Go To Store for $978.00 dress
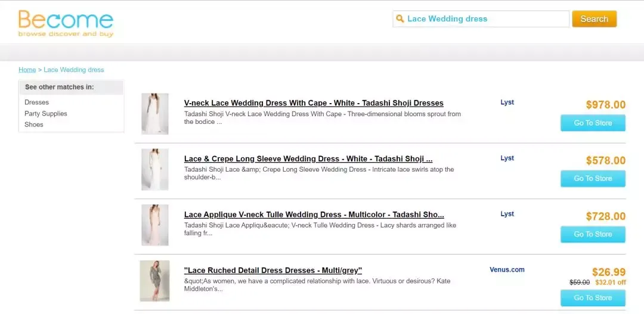This screenshot has height=314, width=644. (x=593, y=123)
